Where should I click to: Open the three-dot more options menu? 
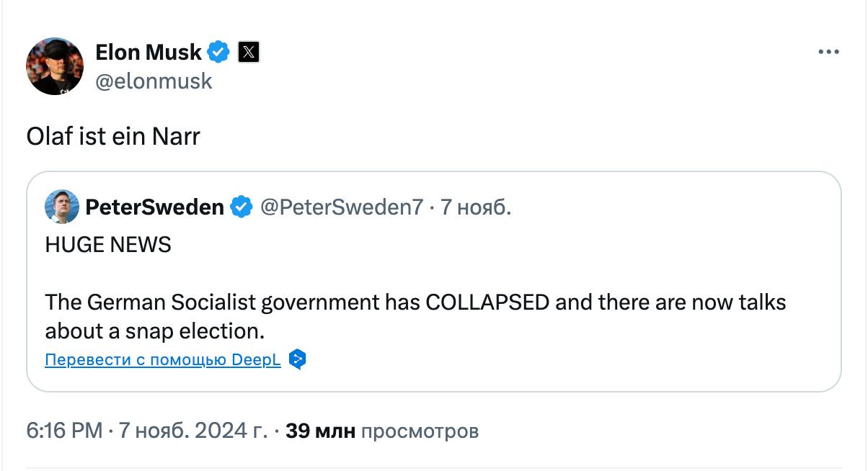(x=828, y=53)
